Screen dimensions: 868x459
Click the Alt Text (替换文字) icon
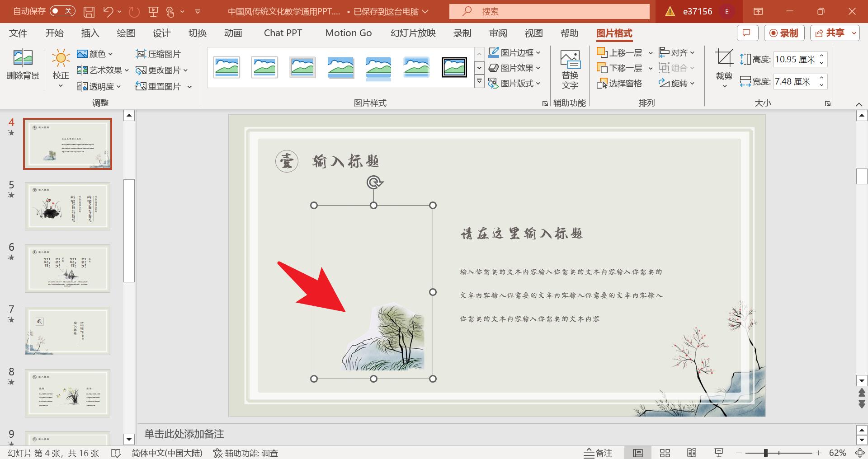pyautogui.click(x=570, y=60)
